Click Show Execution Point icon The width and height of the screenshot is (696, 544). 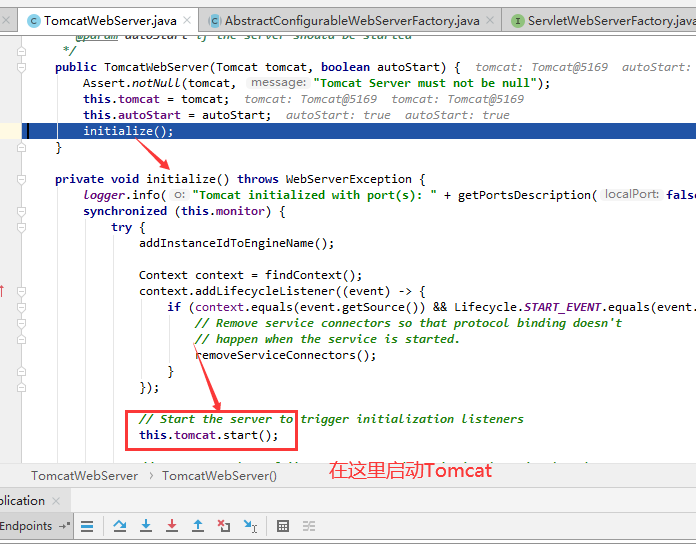click(87, 526)
